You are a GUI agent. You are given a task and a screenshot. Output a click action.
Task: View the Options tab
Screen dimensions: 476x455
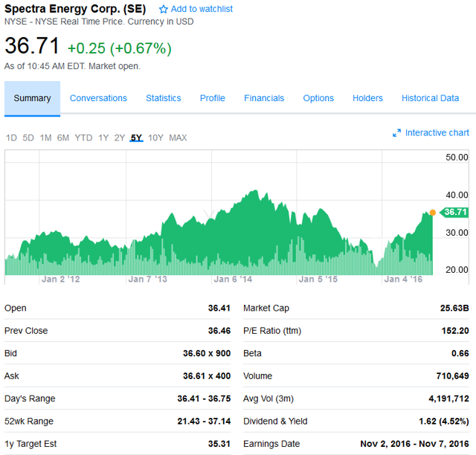point(318,98)
